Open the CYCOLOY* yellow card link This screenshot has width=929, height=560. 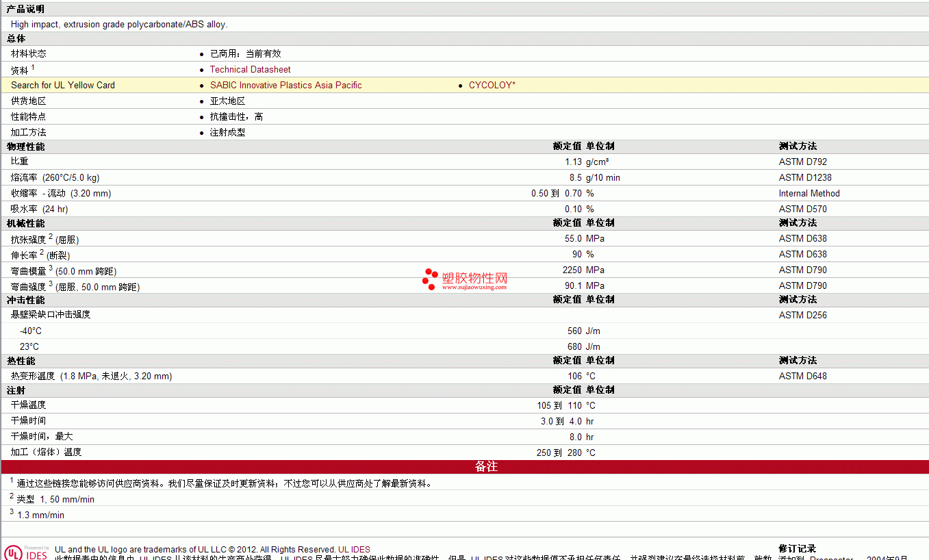(x=492, y=85)
